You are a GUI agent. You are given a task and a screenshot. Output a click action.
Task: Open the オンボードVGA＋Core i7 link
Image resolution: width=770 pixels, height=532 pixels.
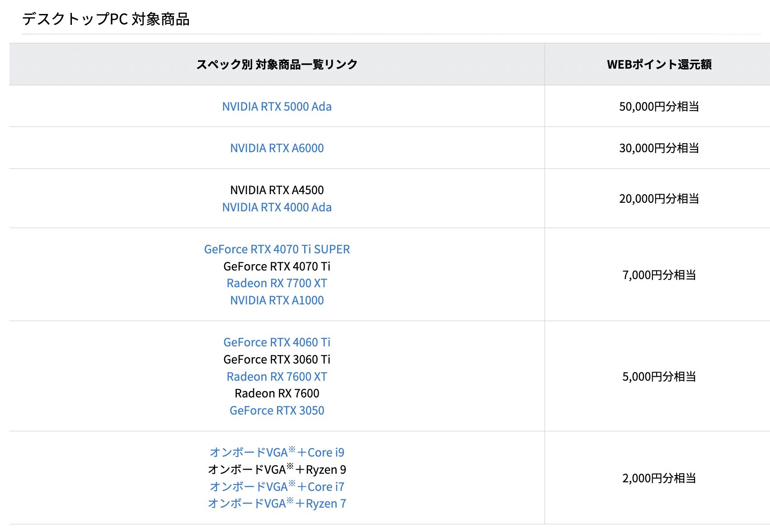(x=277, y=486)
